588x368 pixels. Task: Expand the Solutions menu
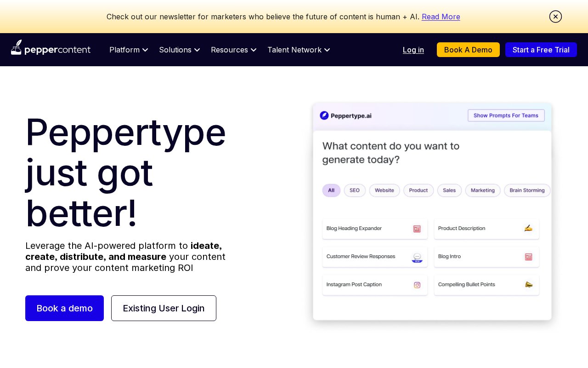(x=180, y=50)
